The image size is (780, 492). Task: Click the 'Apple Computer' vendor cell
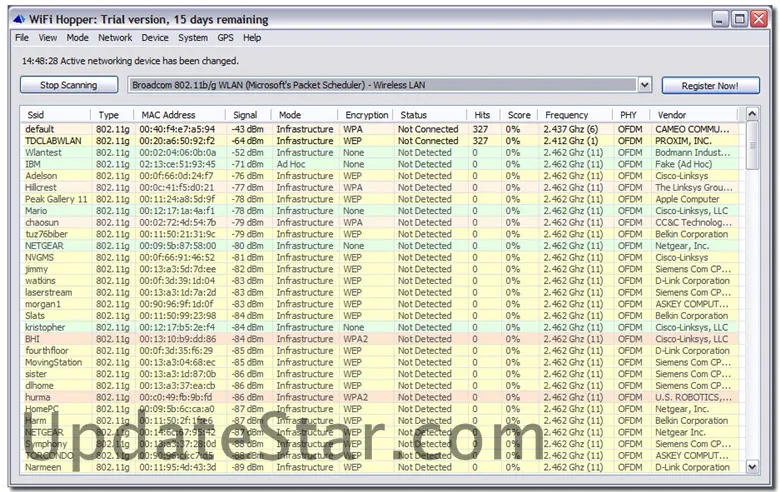click(x=687, y=199)
